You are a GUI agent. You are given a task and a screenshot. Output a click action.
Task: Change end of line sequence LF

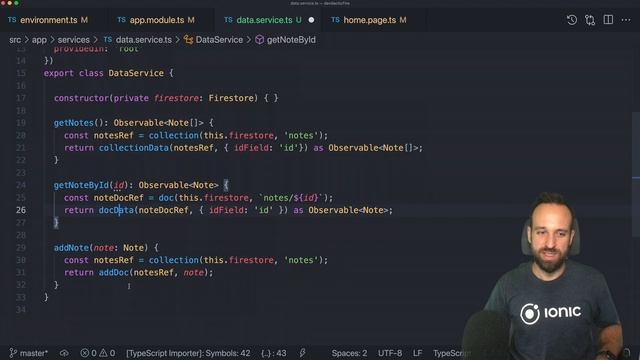click(x=418, y=353)
